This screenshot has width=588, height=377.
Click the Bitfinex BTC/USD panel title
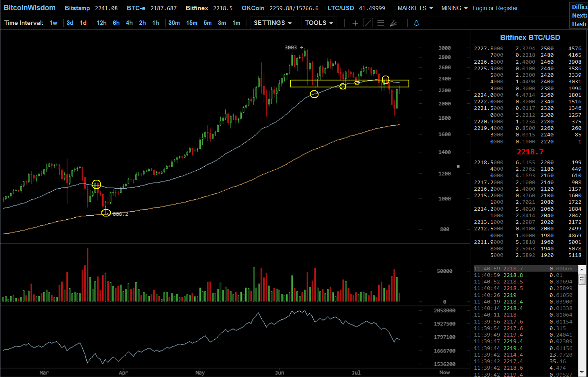[530, 38]
